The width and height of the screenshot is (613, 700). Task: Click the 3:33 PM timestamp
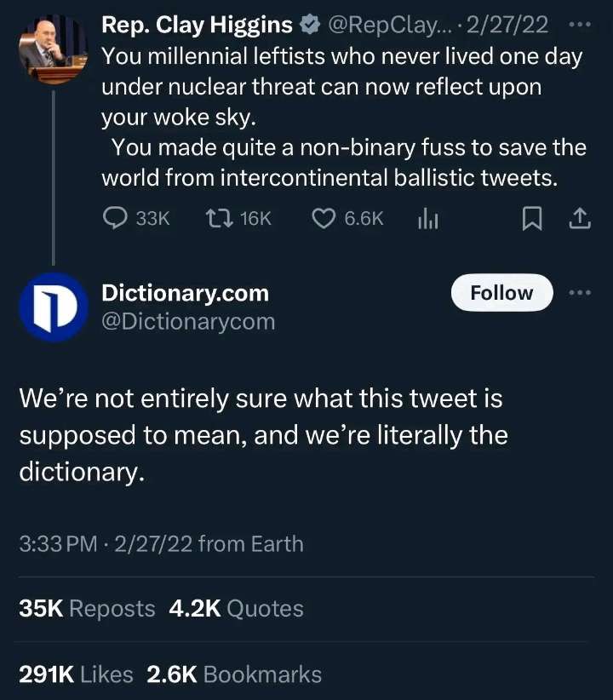click(57, 543)
